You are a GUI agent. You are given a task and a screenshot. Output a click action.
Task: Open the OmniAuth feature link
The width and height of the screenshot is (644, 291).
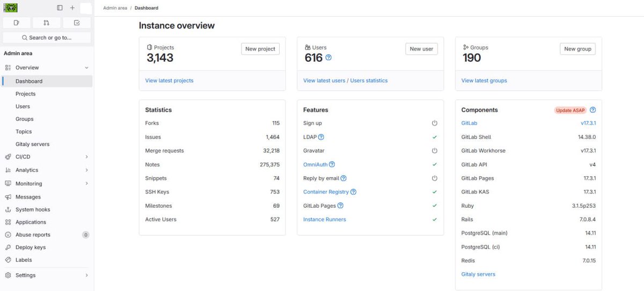pyautogui.click(x=315, y=165)
